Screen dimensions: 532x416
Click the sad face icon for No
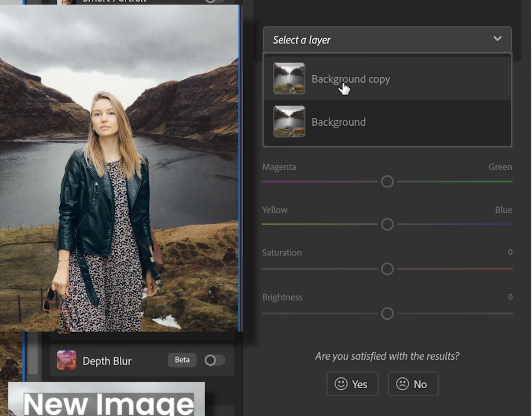tap(402, 384)
